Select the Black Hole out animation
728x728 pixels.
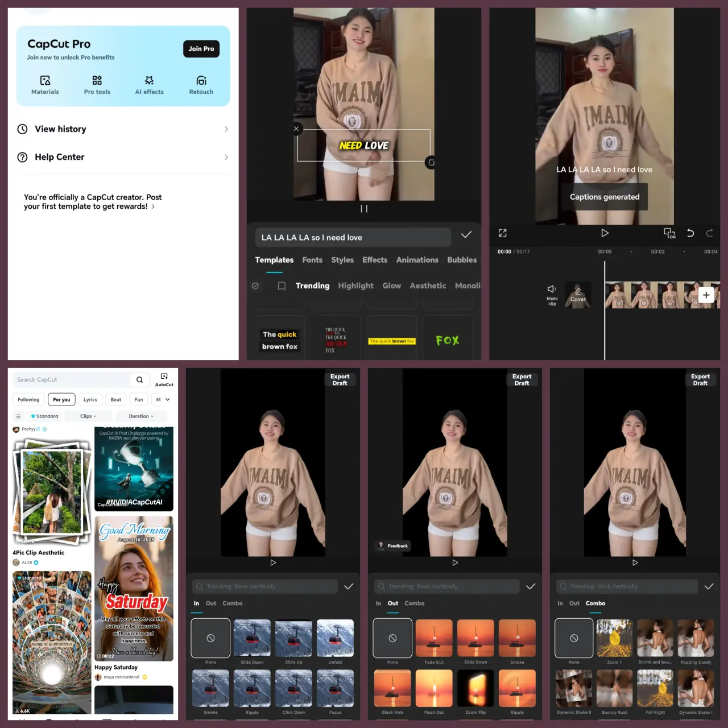[392, 692]
